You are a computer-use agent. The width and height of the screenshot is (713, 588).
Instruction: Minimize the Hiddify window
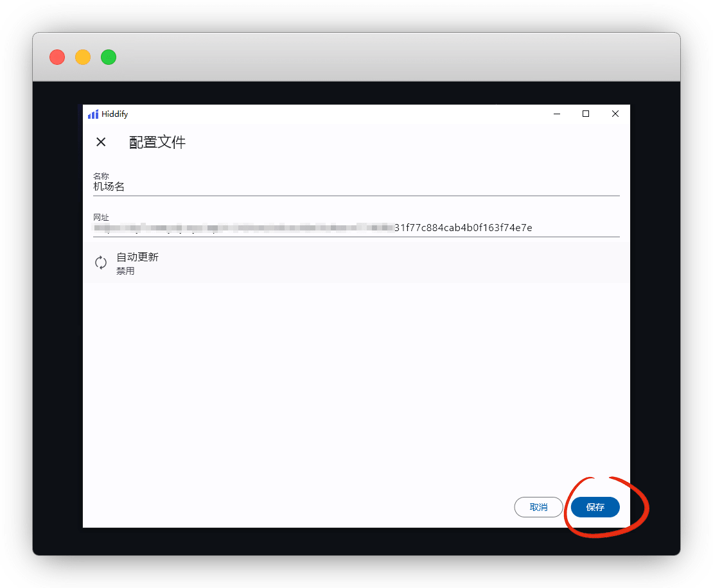click(x=556, y=114)
